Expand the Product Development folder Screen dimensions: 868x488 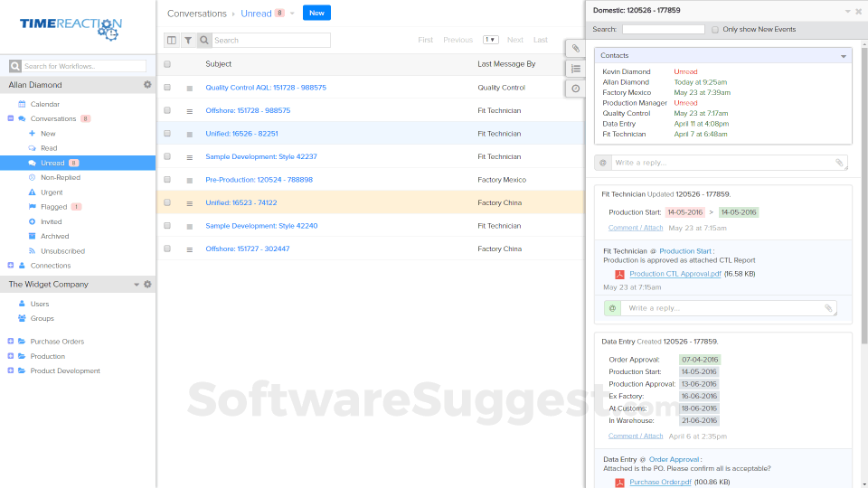point(11,371)
